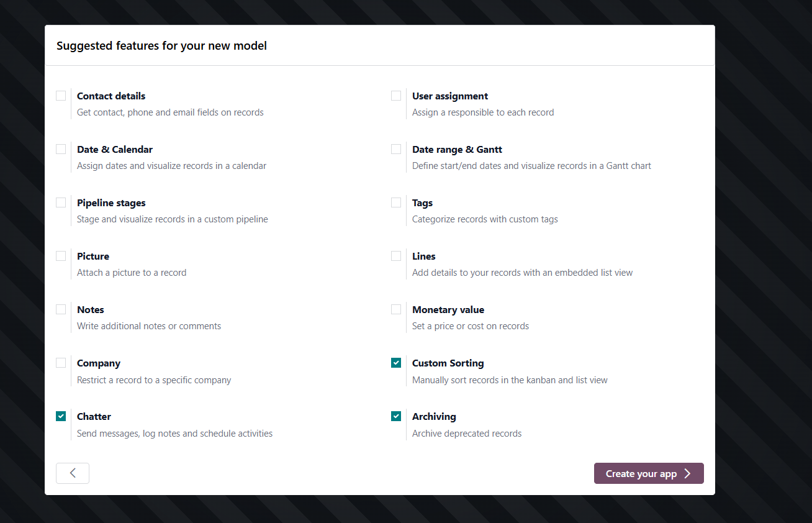The image size is (812, 523).
Task: Enable the Contact details checkbox
Action: (61, 96)
